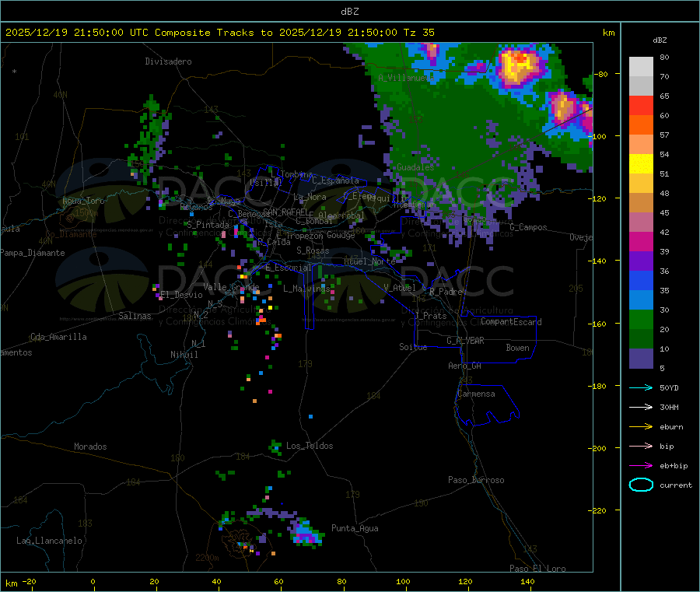Click the 'Aero_GA' map label
700x592 pixels.
(x=464, y=366)
